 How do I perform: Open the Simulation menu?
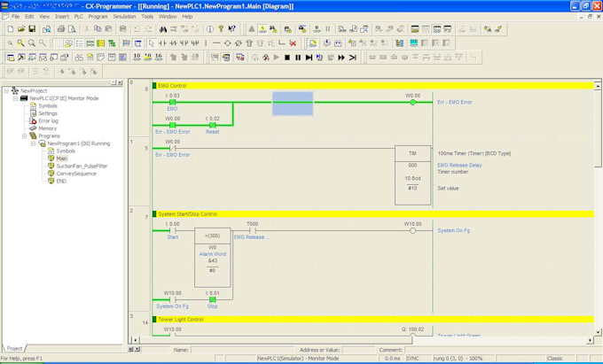(x=124, y=17)
